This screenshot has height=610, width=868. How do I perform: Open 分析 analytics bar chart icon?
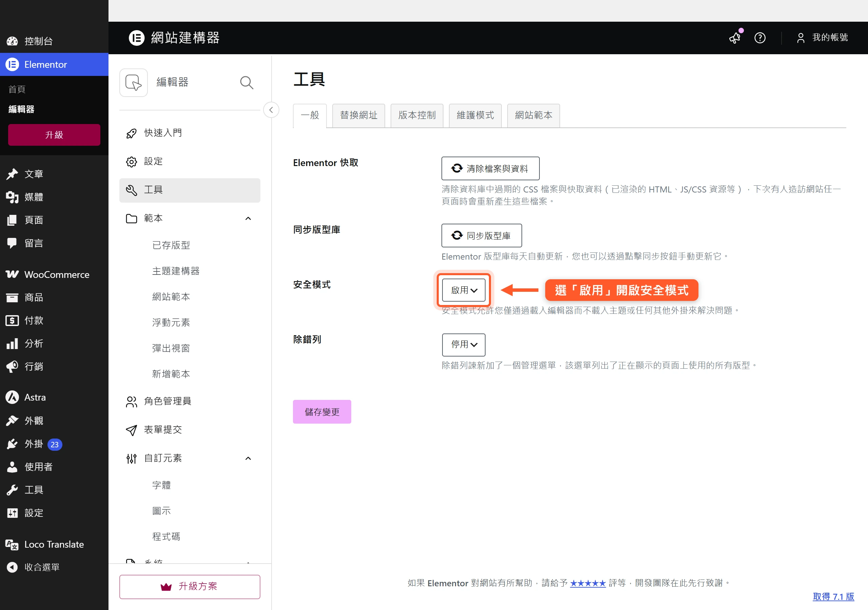[x=12, y=344]
